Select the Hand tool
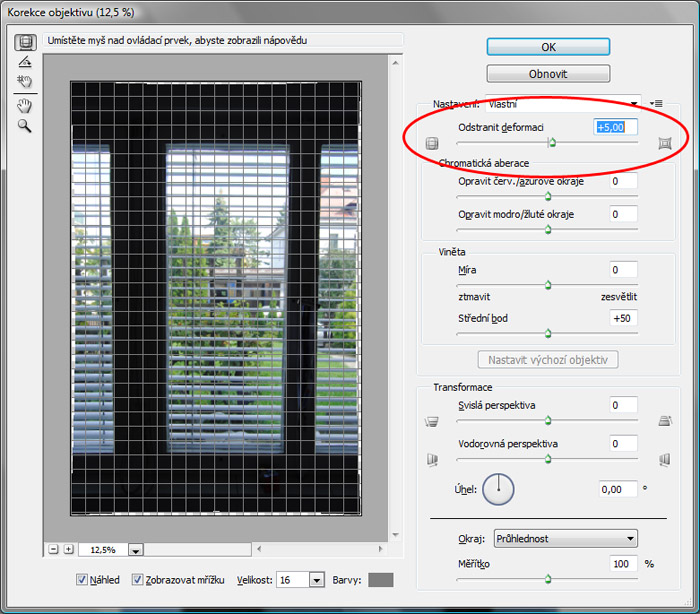Image resolution: width=700 pixels, height=614 pixels. 24,106
